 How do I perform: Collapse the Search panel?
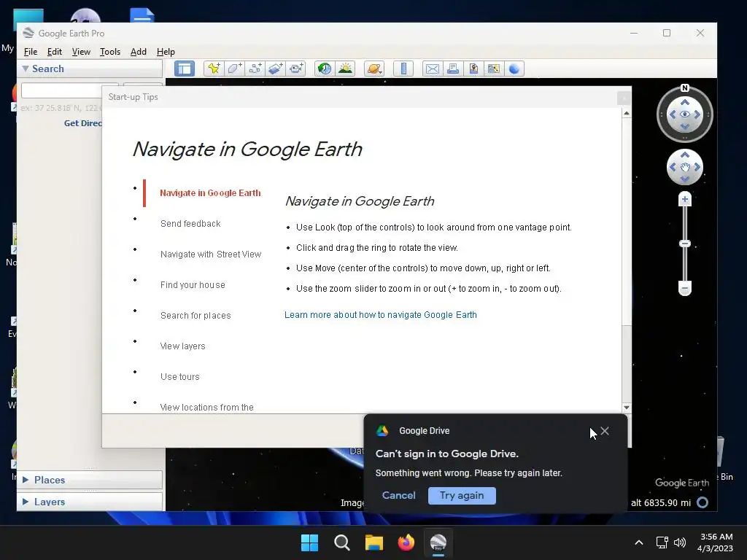26,69
